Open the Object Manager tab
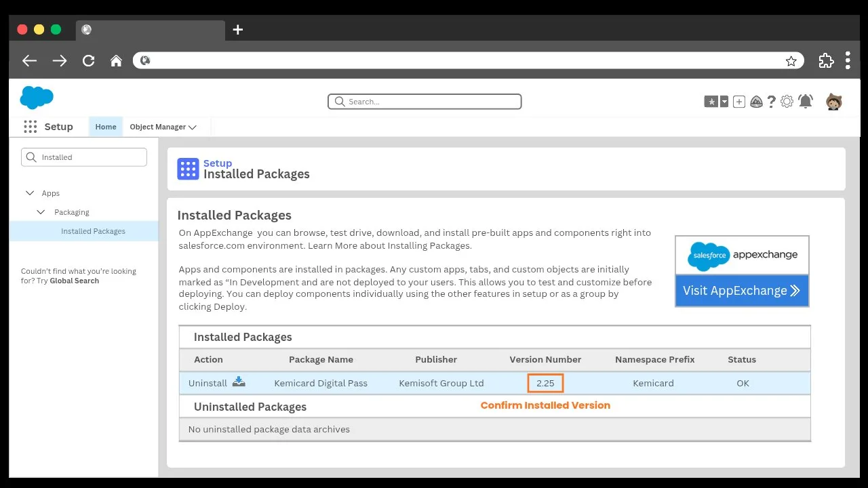The image size is (868, 488). pos(157,127)
